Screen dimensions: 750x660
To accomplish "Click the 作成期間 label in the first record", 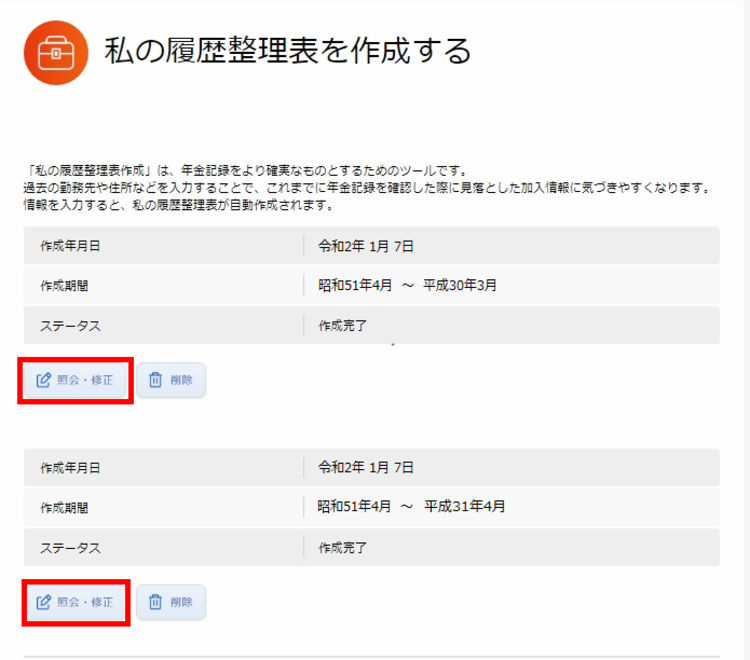I will click(64, 286).
